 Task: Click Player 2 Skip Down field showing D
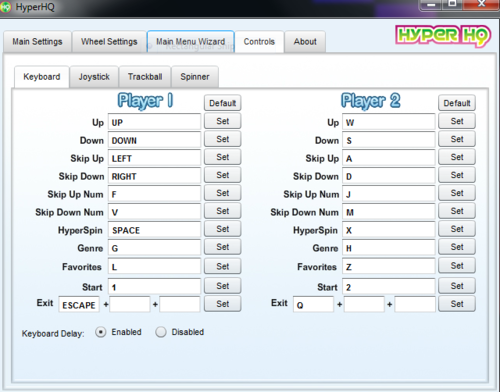pyautogui.click(x=389, y=176)
